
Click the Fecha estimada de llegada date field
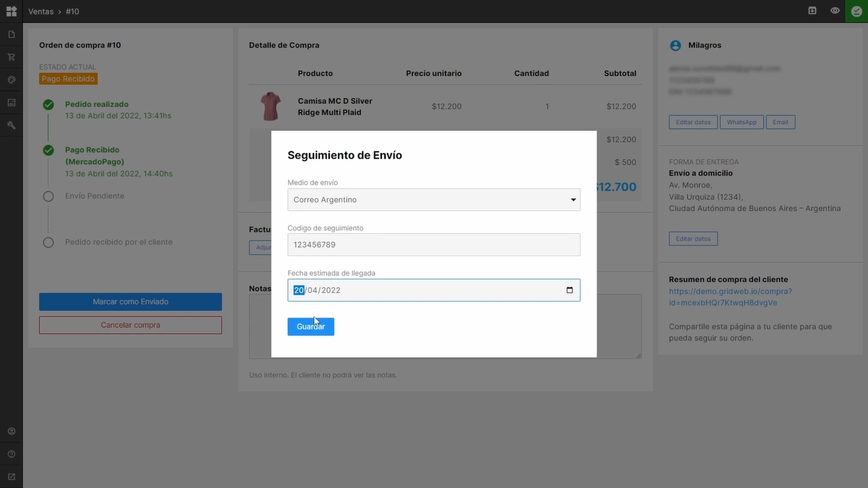pos(434,290)
